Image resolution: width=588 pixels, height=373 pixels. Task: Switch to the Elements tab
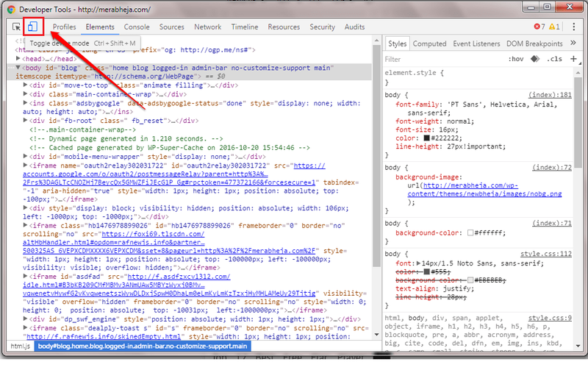(100, 27)
